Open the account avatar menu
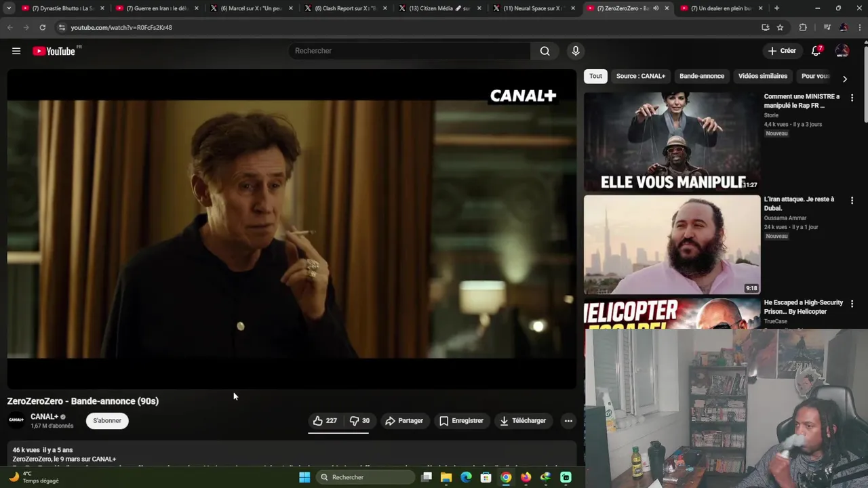This screenshot has width=868, height=488. (x=842, y=51)
